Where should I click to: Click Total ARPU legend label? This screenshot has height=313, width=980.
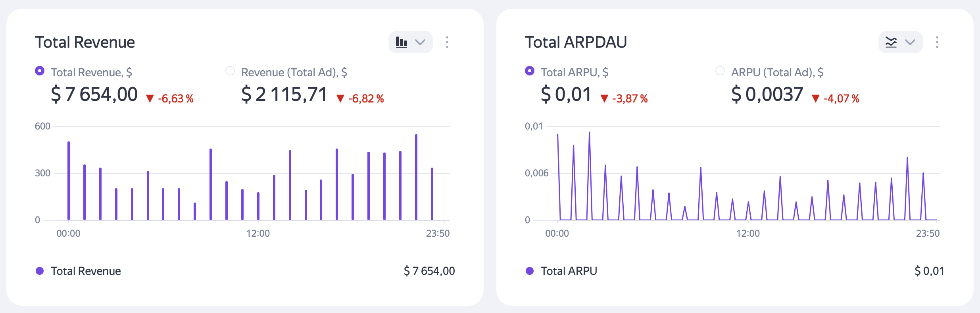[569, 271]
